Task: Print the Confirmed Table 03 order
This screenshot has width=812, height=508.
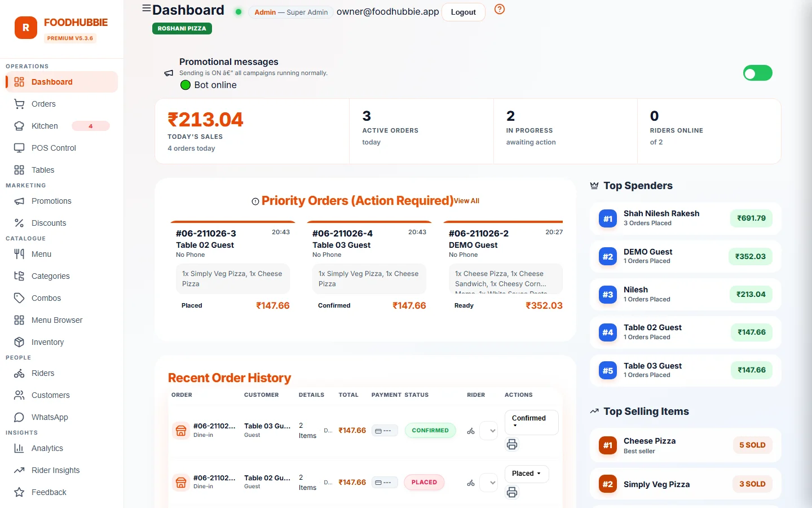Action: point(512,444)
